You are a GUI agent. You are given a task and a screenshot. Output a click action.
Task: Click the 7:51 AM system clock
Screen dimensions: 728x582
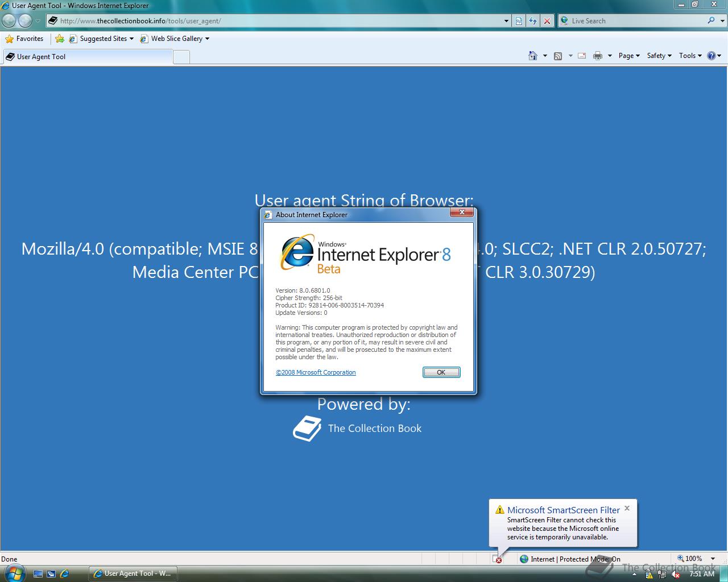(x=701, y=574)
